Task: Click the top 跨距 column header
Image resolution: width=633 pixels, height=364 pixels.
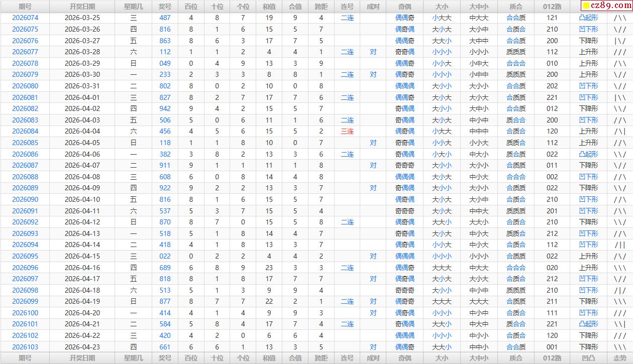Action: coord(321,7)
